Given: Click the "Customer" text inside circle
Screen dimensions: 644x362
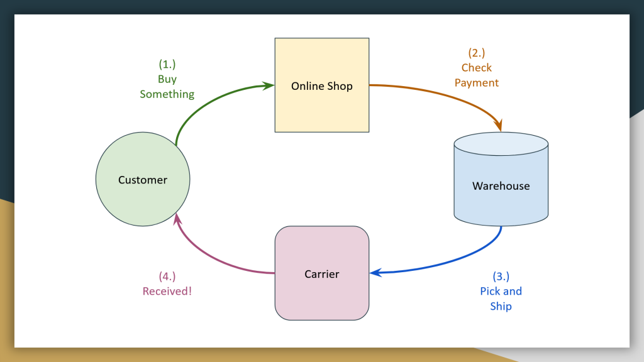Looking at the screenshot, I should coord(143,180).
